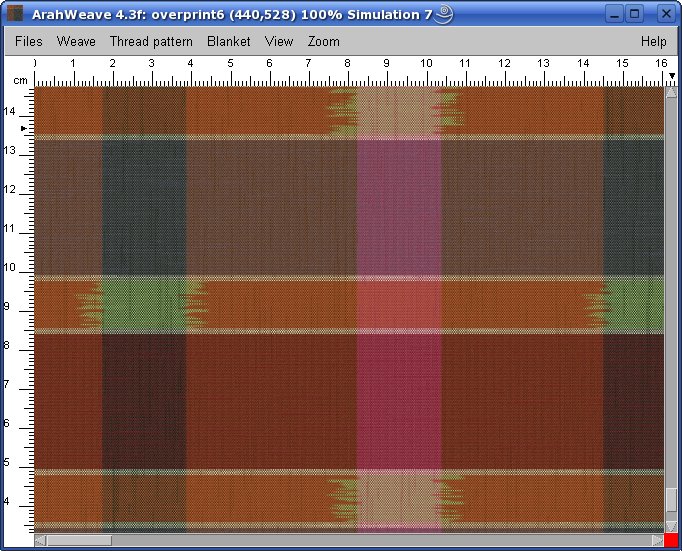
Task: Click the vertical scrollbar up arrow
Action: point(671,92)
